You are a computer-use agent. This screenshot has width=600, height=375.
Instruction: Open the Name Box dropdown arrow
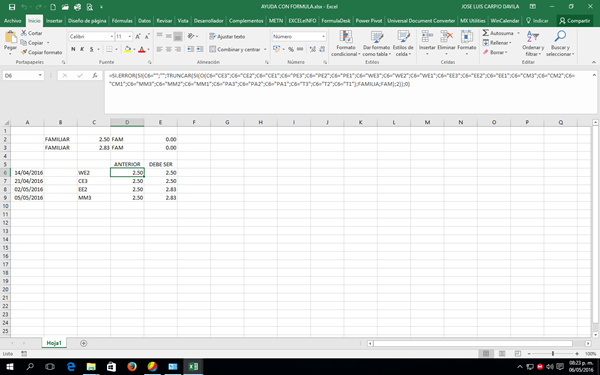40,76
